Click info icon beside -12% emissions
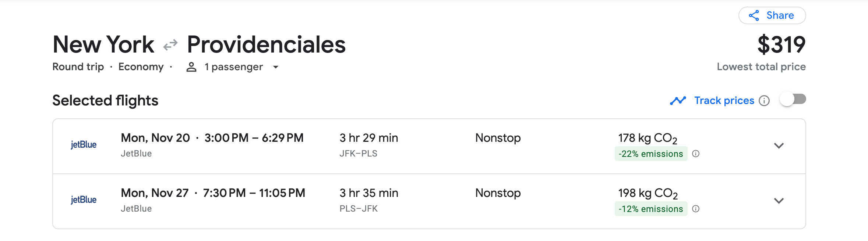868x241 pixels. pos(696,209)
